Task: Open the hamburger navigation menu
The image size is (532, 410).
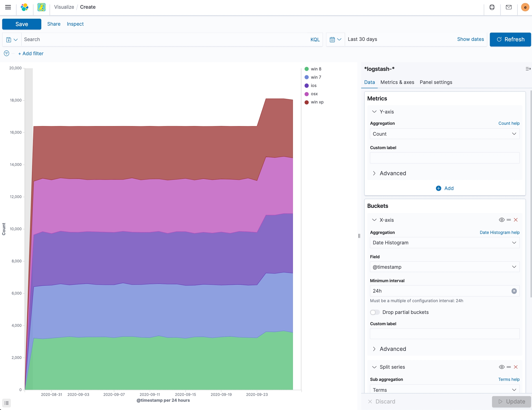Action: tap(8, 7)
